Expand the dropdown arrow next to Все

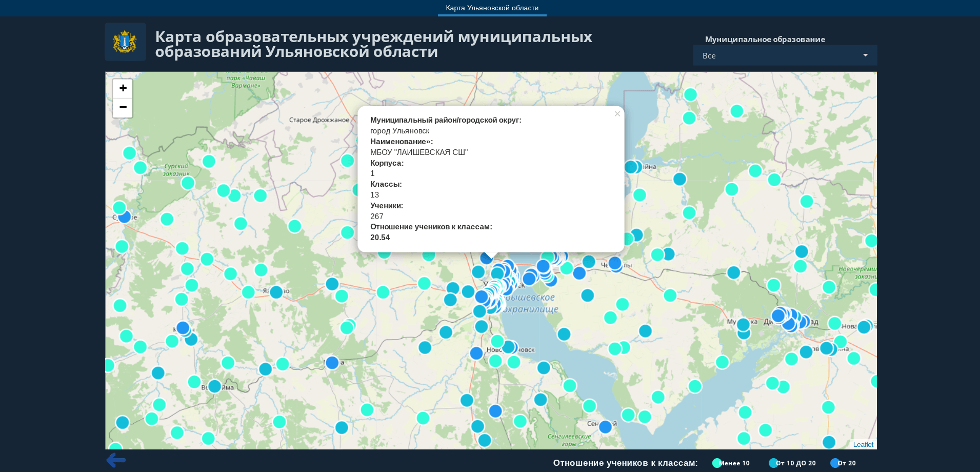865,55
